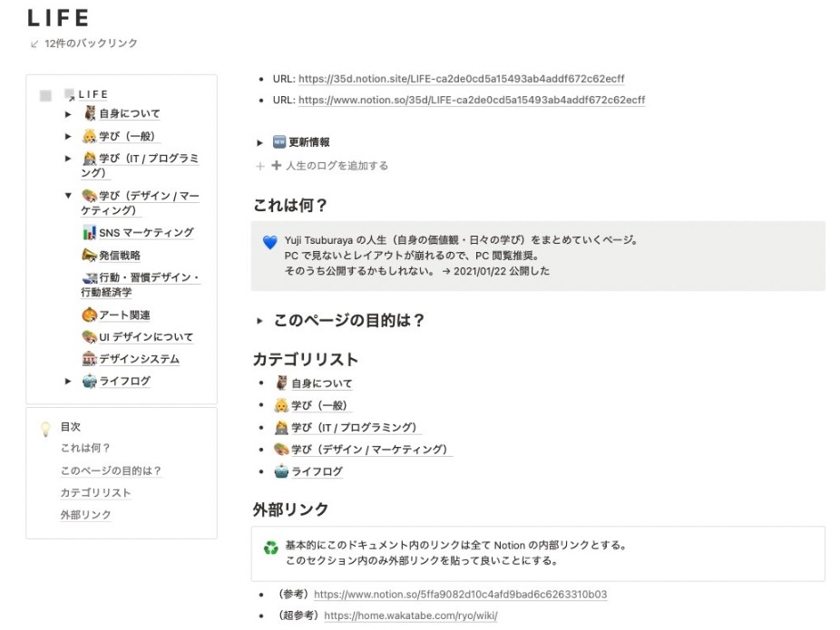
Task: Click the blue heart callout icon
Action: (270, 242)
